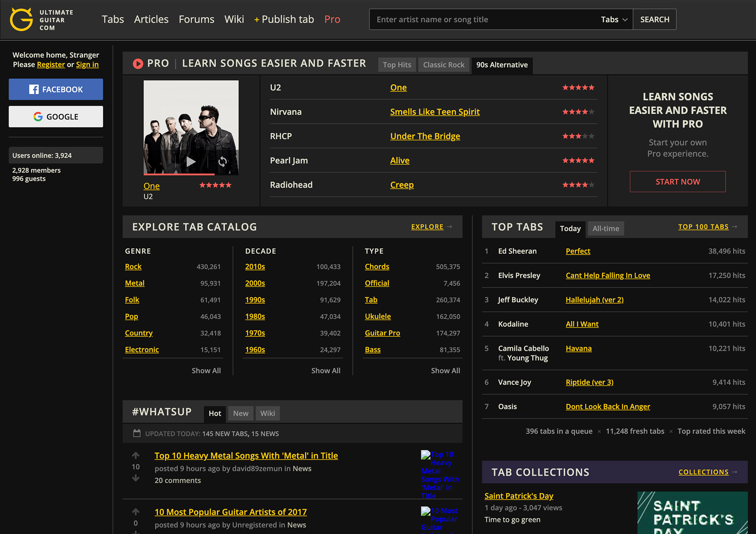
Task: Click Top 10 Heavy Metal post thumbnail image
Action: (440, 475)
